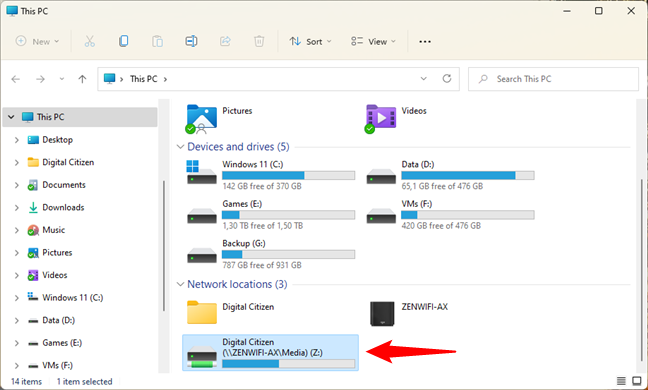Click '142 GB free of 370 GB' text
This screenshot has width=648, height=390.
click(262, 186)
